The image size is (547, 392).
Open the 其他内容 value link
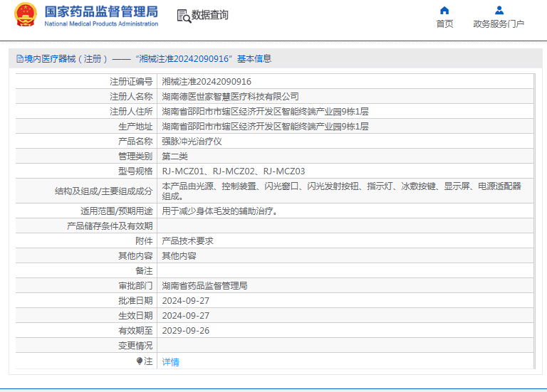[179, 255]
